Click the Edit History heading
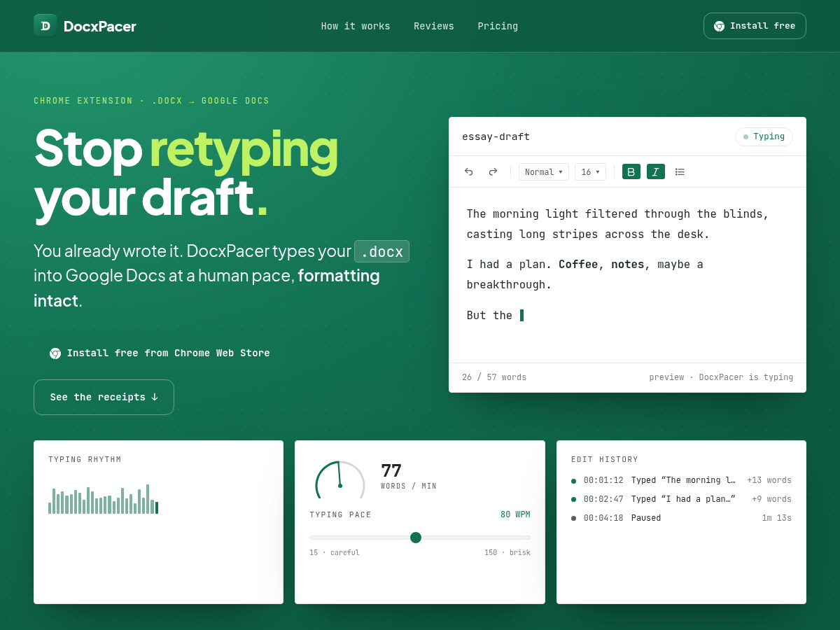This screenshot has width=840, height=630. tap(605, 460)
